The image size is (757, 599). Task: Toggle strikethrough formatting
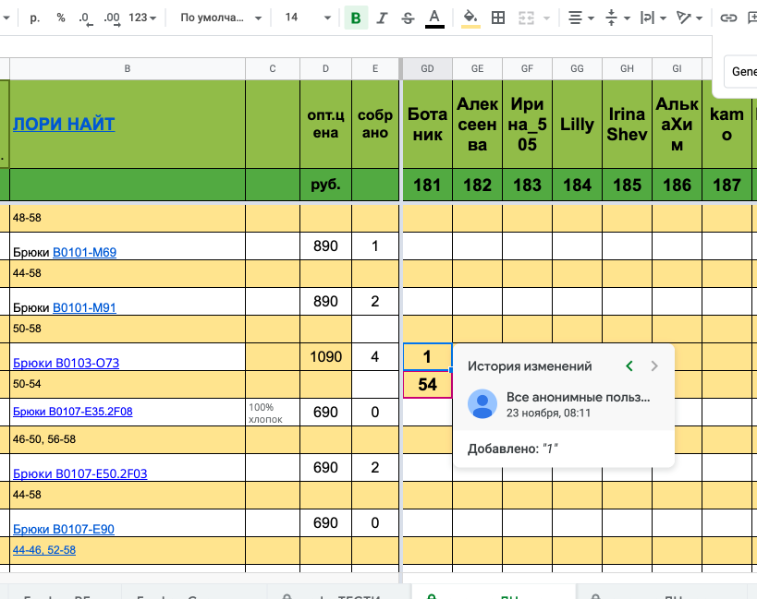pyautogui.click(x=407, y=18)
